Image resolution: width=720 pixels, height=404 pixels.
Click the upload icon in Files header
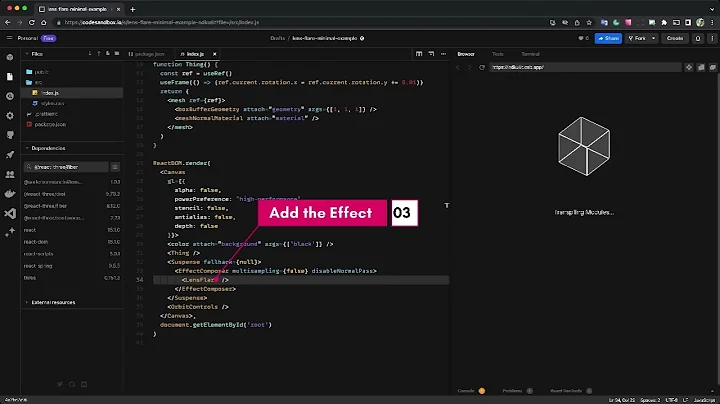[x=99, y=54]
